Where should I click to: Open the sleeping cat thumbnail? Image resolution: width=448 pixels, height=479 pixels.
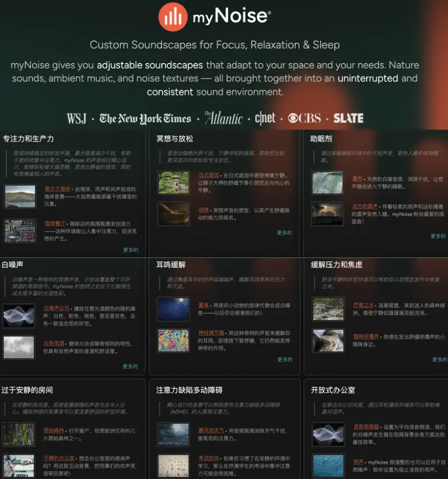pos(328,341)
